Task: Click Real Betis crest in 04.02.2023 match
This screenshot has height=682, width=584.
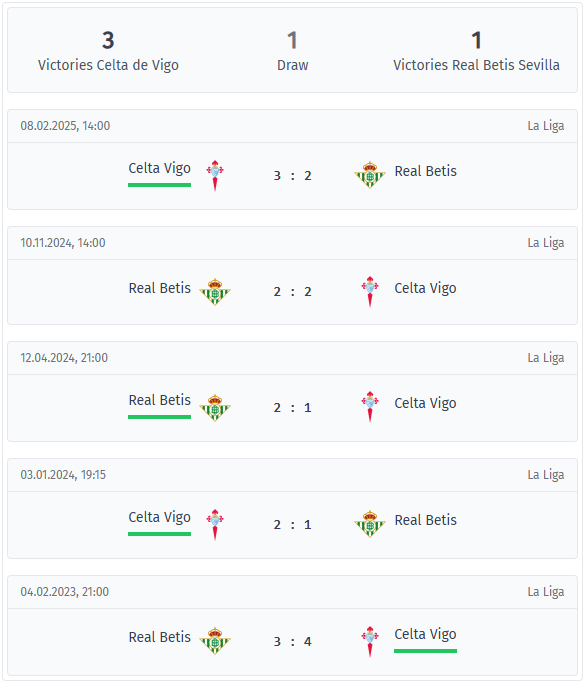Action: pyautogui.click(x=215, y=641)
